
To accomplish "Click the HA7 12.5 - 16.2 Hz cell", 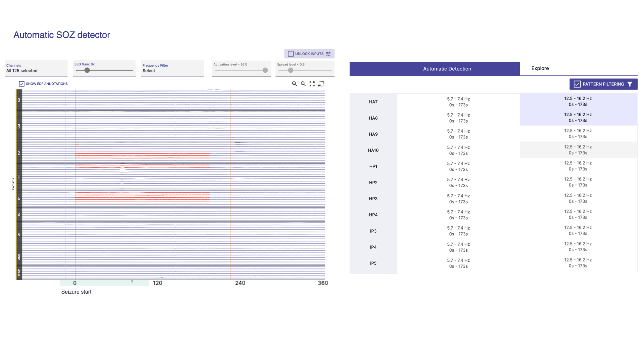I will [578, 101].
